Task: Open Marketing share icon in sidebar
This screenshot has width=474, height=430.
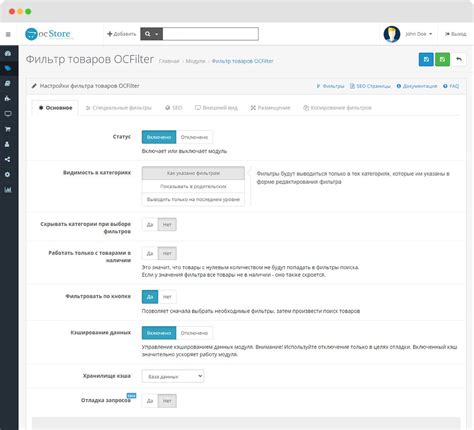Action: coord(8,159)
